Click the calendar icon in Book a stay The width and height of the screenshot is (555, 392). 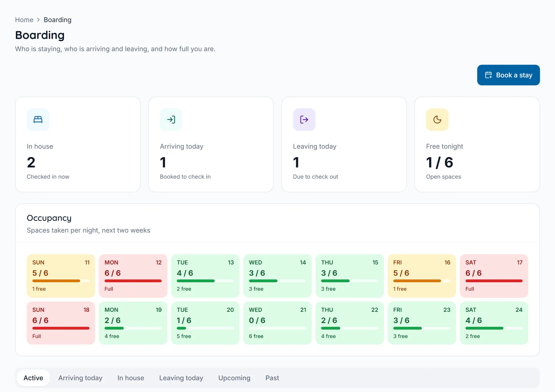(x=488, y=75)
